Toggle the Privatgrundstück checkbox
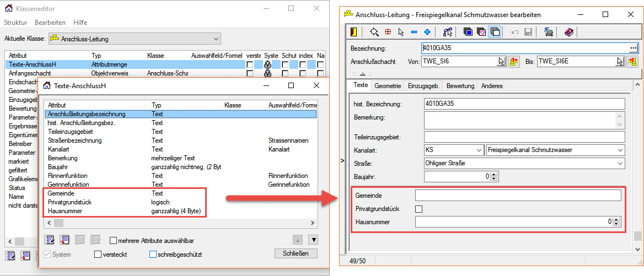644x276 pixels. [419, 209]
